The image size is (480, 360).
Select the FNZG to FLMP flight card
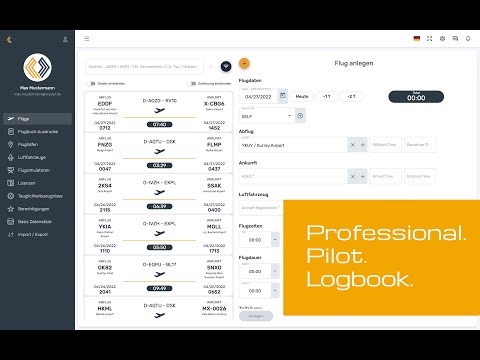pos(159,153)
